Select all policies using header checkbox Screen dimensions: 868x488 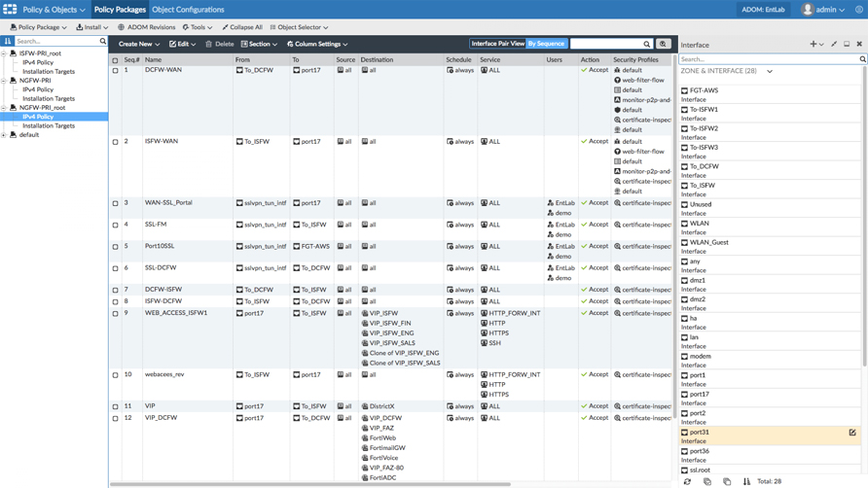coord(116,60)
